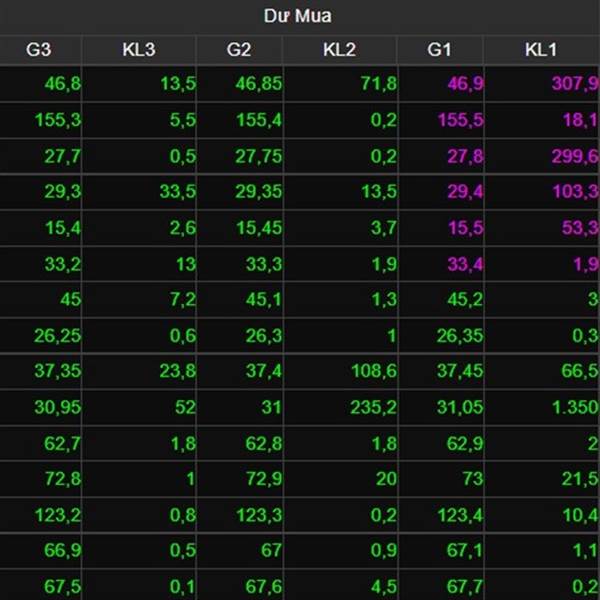The width and height of the screenshot is (600, 600).
Task: Click the KL1 volume 103,3
Action: tap(576, 191)
